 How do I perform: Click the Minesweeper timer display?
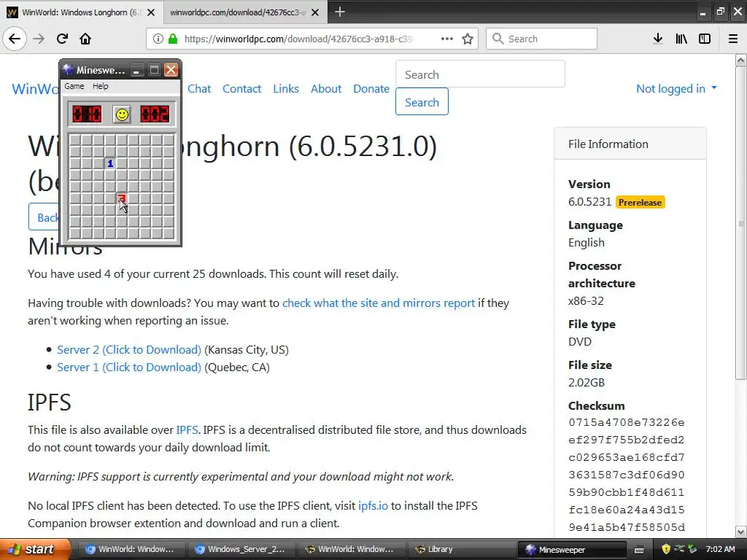[155, 114]
